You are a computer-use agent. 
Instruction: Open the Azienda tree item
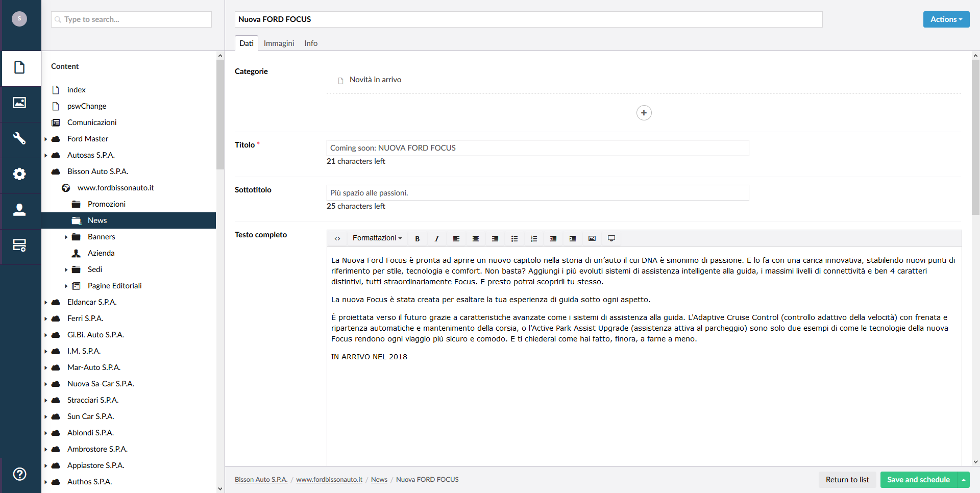[x=101, y=253]
